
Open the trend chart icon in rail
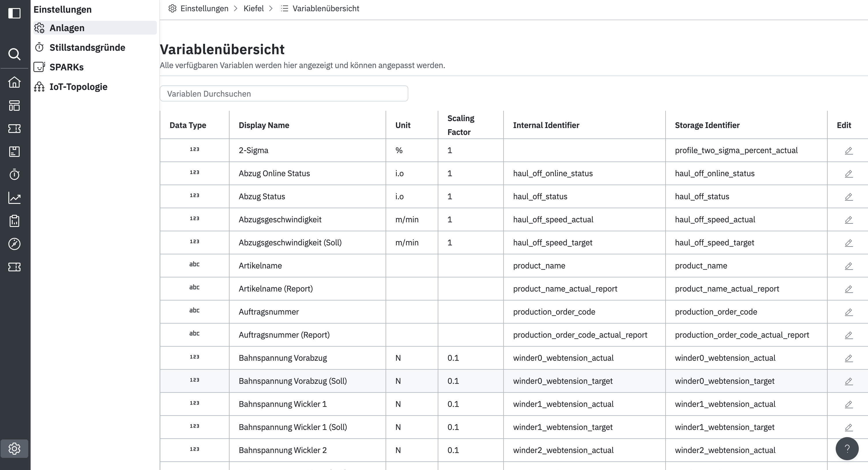point(14,198)
